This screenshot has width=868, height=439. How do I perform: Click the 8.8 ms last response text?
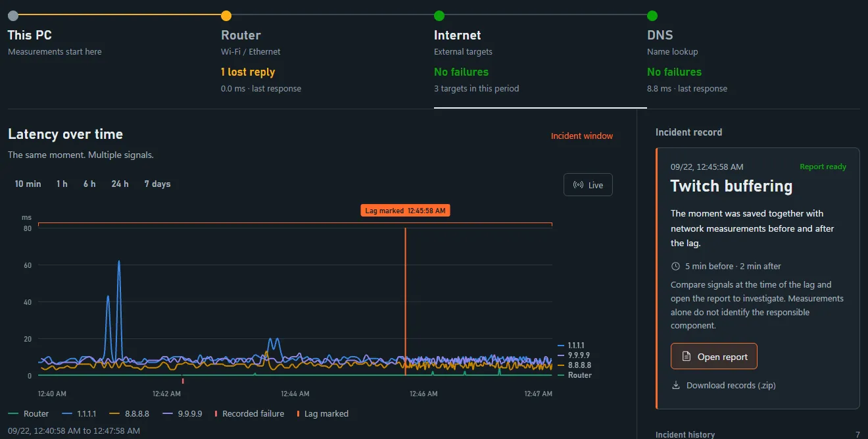[x=687, y=89]
